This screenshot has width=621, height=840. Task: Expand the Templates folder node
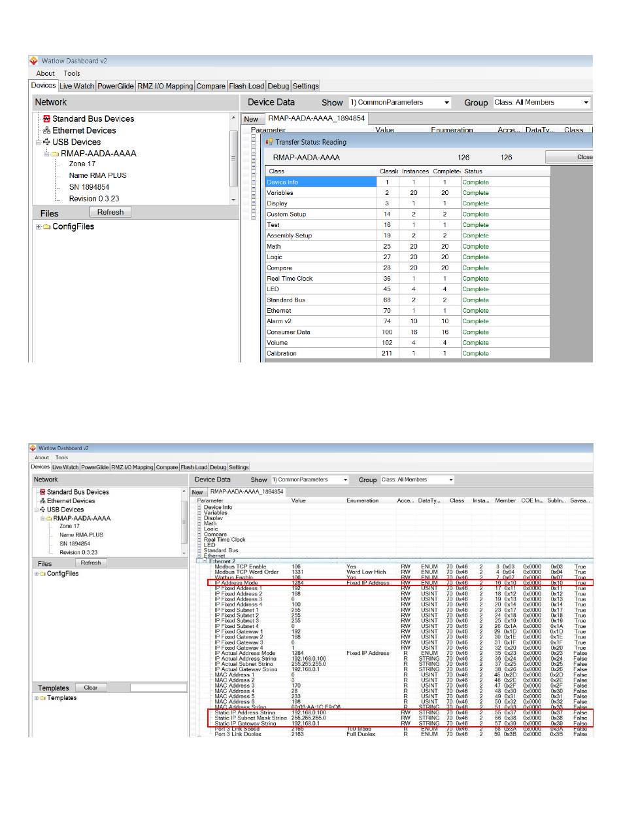click(x=37, y=698)
